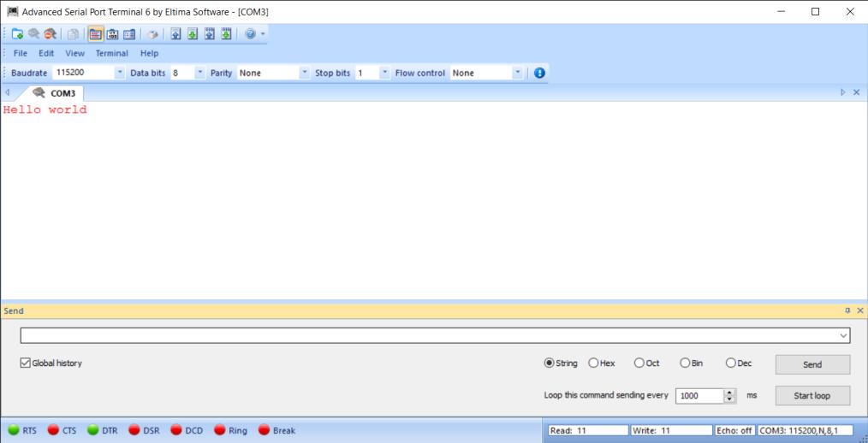Click the help question mark icon
868x443 pixels.
point(250,34)
